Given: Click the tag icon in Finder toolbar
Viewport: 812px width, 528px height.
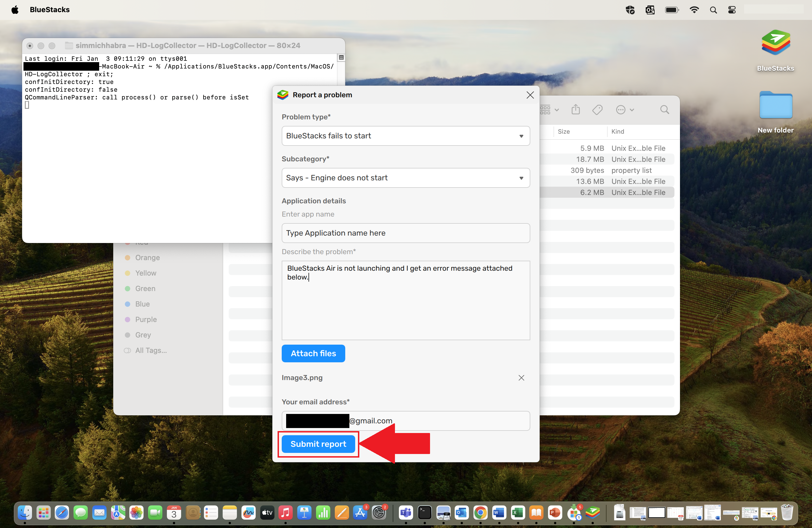Looking at the screenshot, I should click(x=597, y=110).
